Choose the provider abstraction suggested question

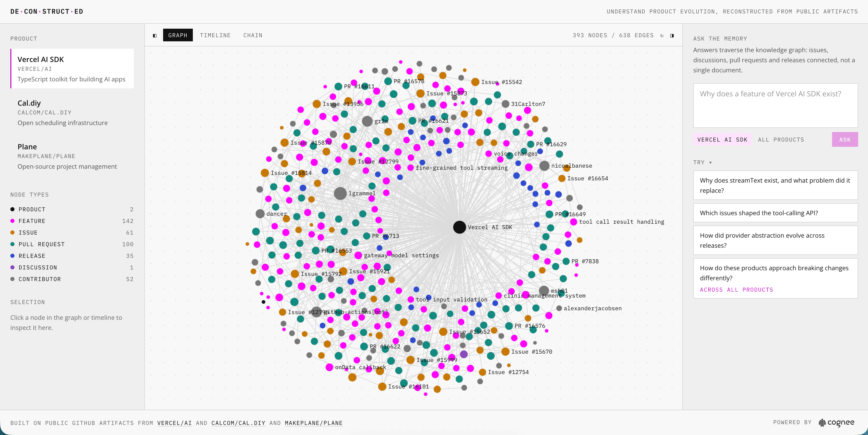click(775, 240)
